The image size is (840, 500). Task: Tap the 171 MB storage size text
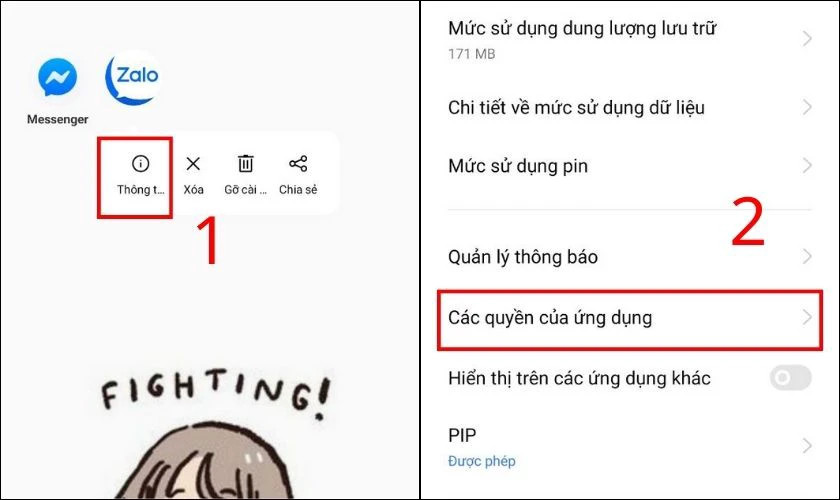pos(471,54)
